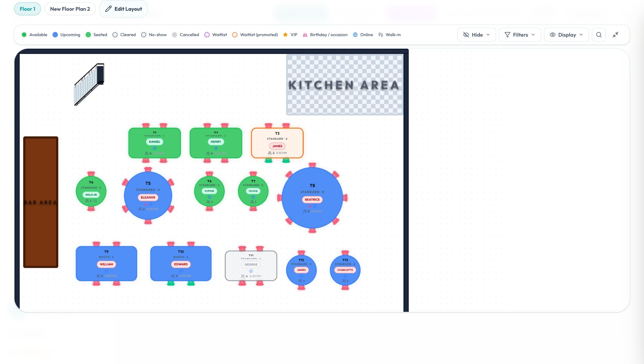Click the pencil icon in Edit Layout
The height and width of the screenshot is (364, 644).
[x=109, y=9]
